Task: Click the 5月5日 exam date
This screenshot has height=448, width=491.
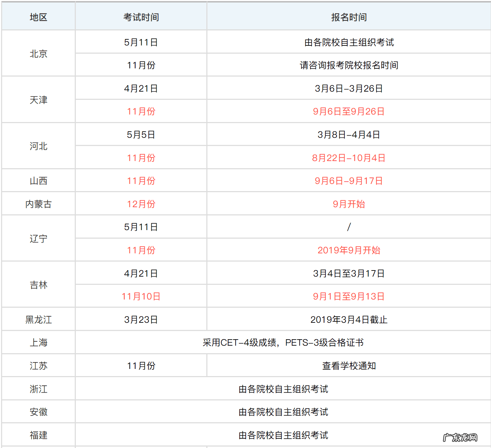Action: pos(141,135)
